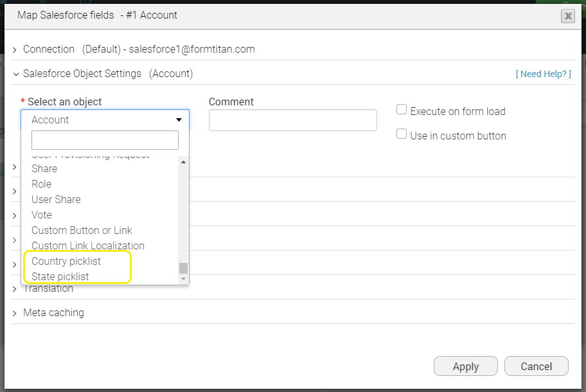Viewport: 586px width, 392px height.
Task: Enable Use in custom button checkbox
Action: [402, 134]
